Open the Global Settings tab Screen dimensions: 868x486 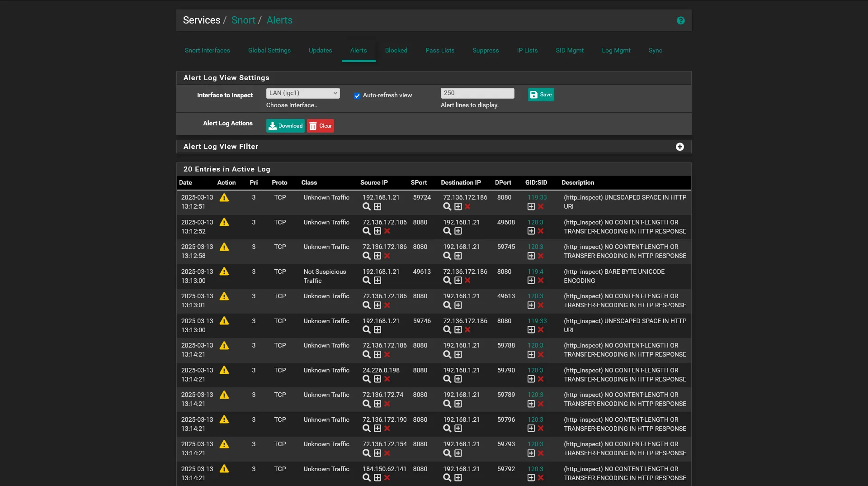pos(269,50)
